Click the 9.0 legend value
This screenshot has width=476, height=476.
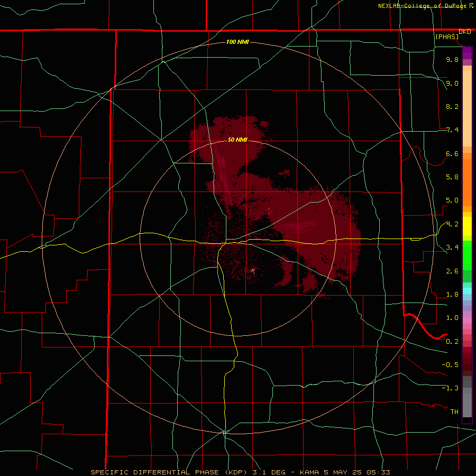coord(452,83)
